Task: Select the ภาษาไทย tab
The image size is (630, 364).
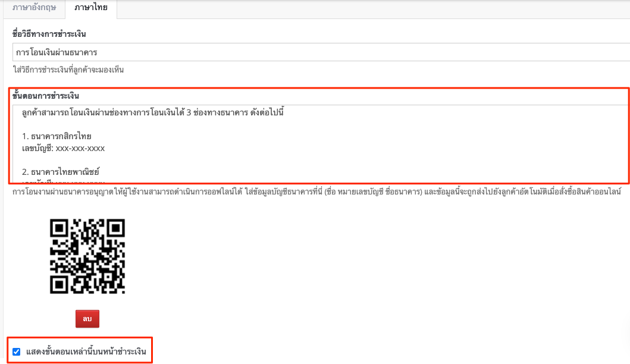Action: click(91, 8)
